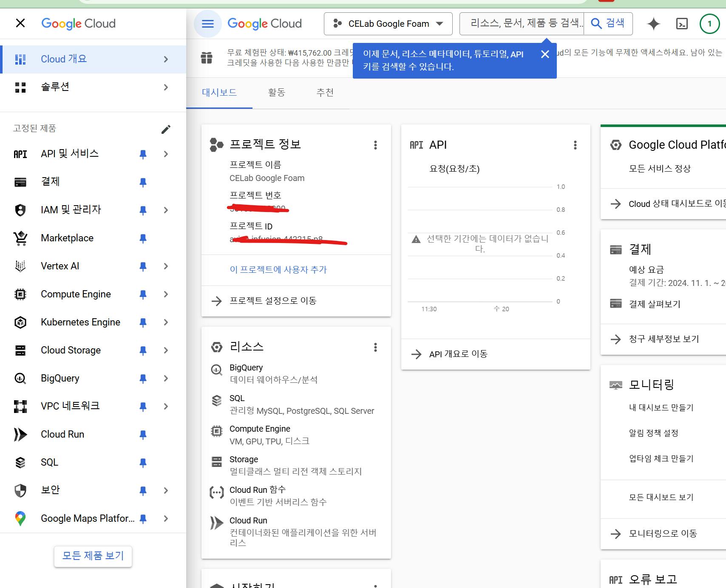Click the SQL stack icon in sidebar
The width and height of the screenshot is (726, 588).
[20, 463]
